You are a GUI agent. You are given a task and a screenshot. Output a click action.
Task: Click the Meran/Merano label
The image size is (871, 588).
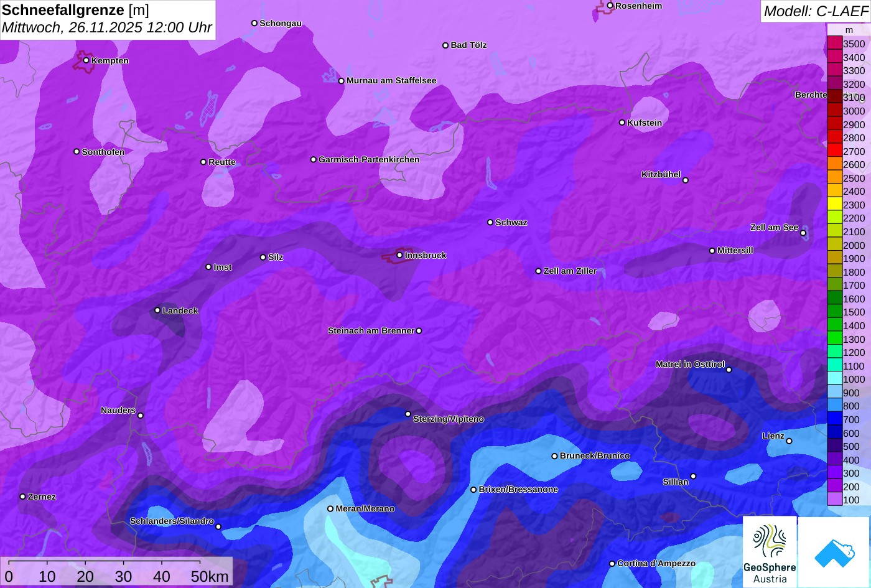pos(365,509)
